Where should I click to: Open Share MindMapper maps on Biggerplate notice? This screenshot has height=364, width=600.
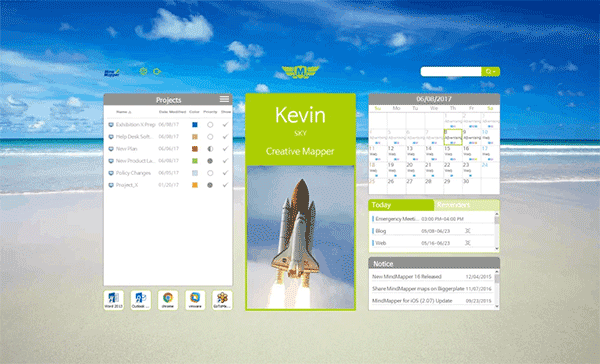click(x=432, y=289)
